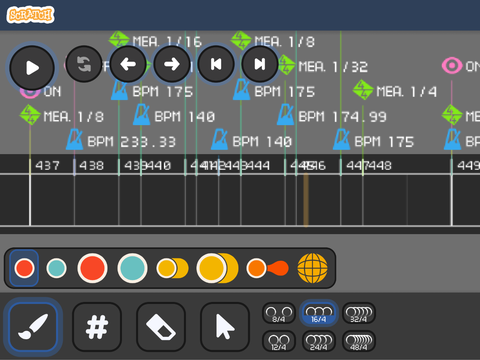This screenshot has height=360, width=480.
Task: Set note division to 48/4
Action: coord(359,341)
